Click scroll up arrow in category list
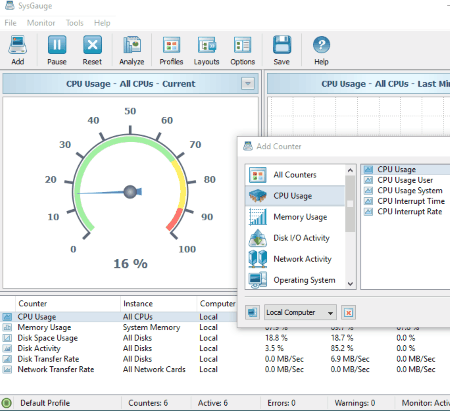 [350, 171]
